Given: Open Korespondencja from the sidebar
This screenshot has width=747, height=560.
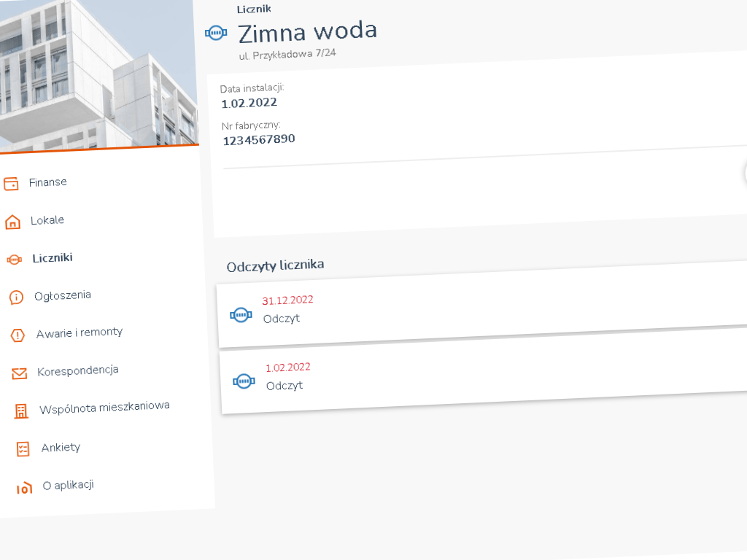Looking at the screenshot, I should click(x=78, y=371).
